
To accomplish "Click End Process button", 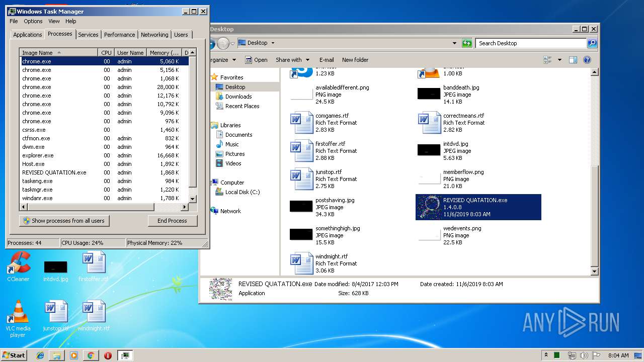I will [172, 221].
